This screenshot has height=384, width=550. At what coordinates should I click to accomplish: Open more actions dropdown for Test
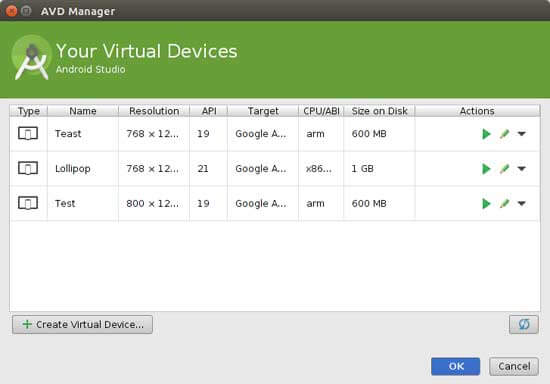click(x=522, y=203)
